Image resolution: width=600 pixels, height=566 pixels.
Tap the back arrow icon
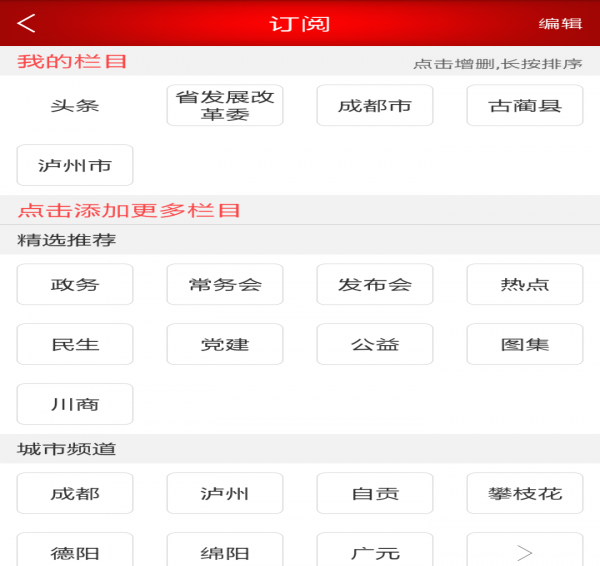coord(26,23)
